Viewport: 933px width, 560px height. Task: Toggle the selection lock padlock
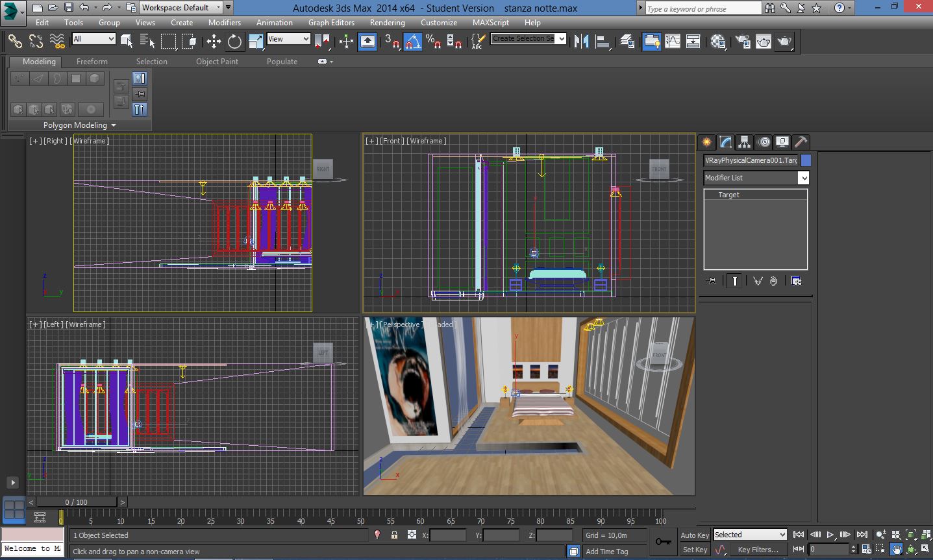point(394,535)
